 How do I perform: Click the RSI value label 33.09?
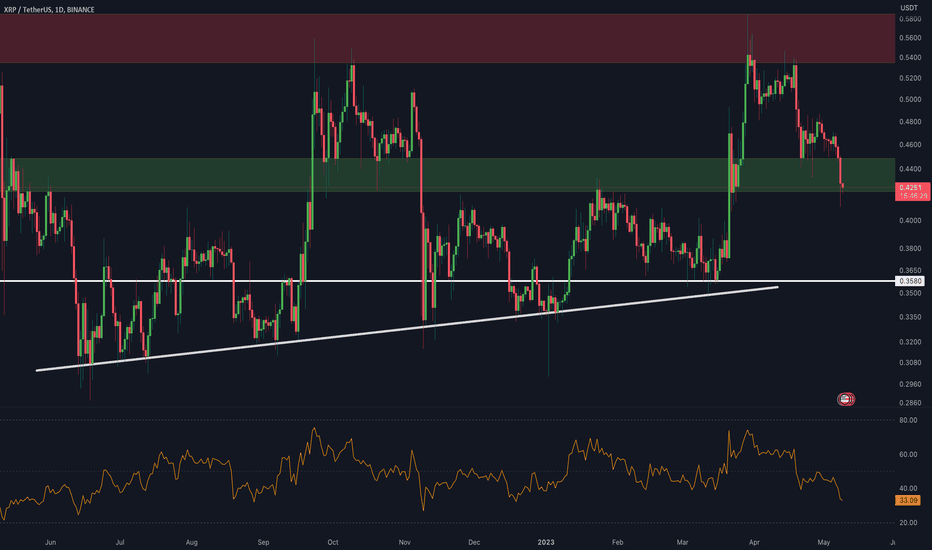[908, 501]
